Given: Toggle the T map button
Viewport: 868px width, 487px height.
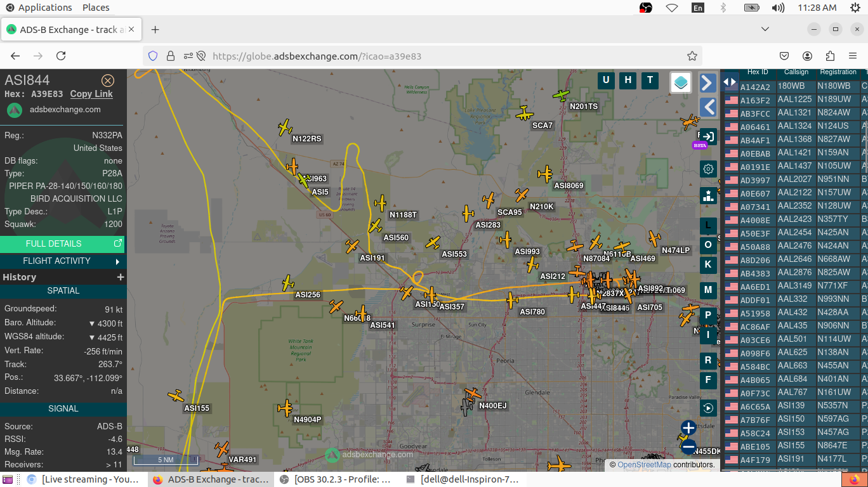Looking at the screenshot, I should tap(650, 80).
